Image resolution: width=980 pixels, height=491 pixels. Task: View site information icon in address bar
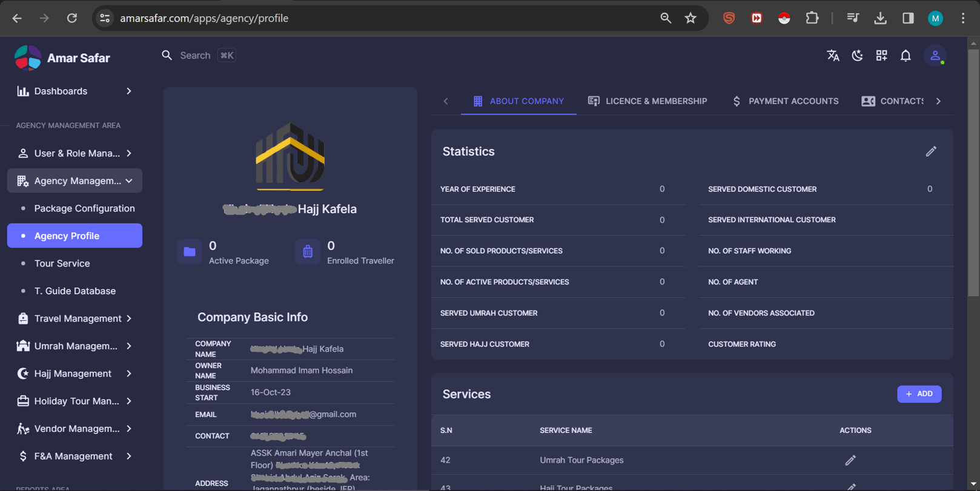point(105,18)
